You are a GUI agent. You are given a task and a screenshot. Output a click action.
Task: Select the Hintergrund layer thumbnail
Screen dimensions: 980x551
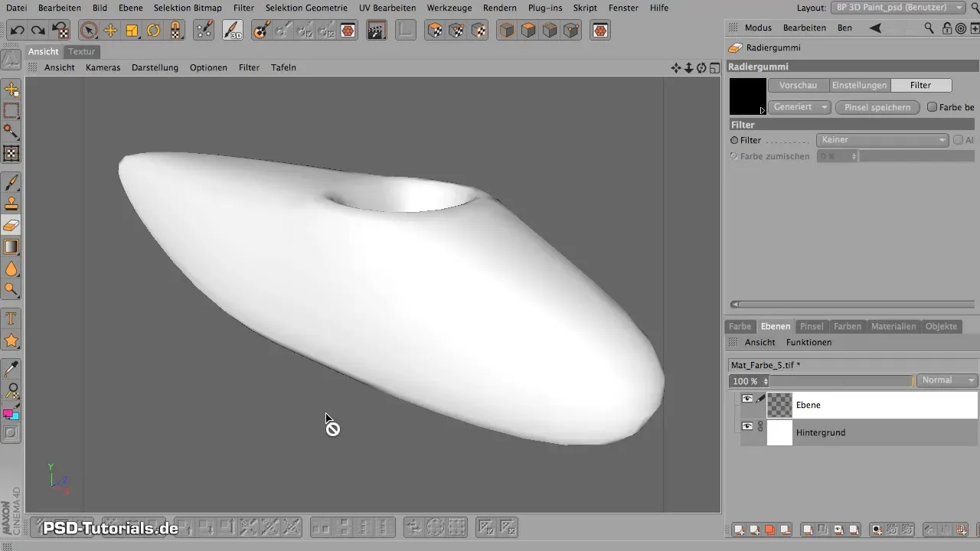(779, 432)
